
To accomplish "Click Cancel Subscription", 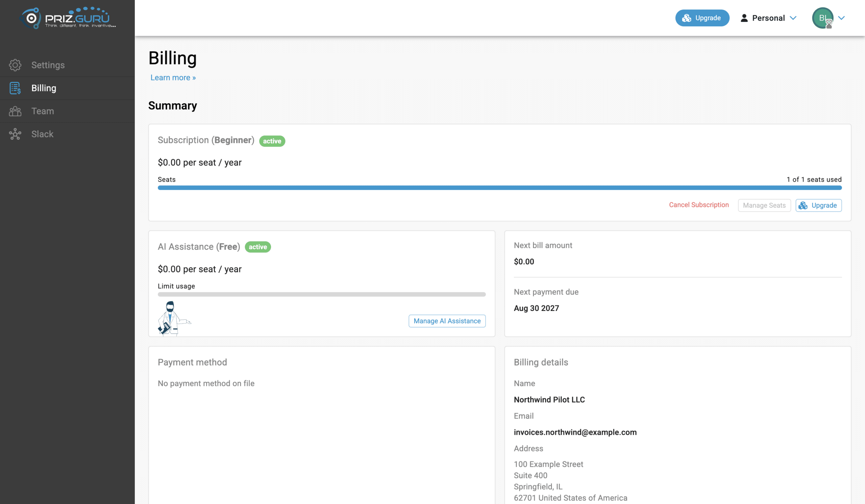I will [698, 205].
